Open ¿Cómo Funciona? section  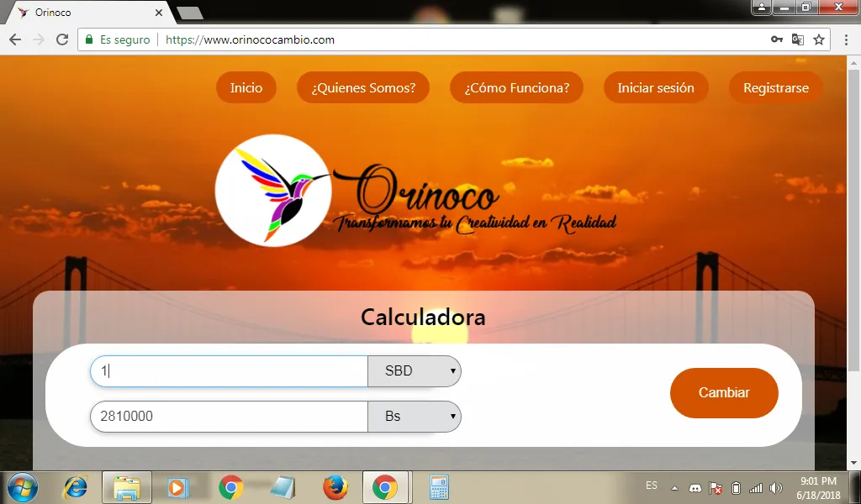[x=517, y=87]
